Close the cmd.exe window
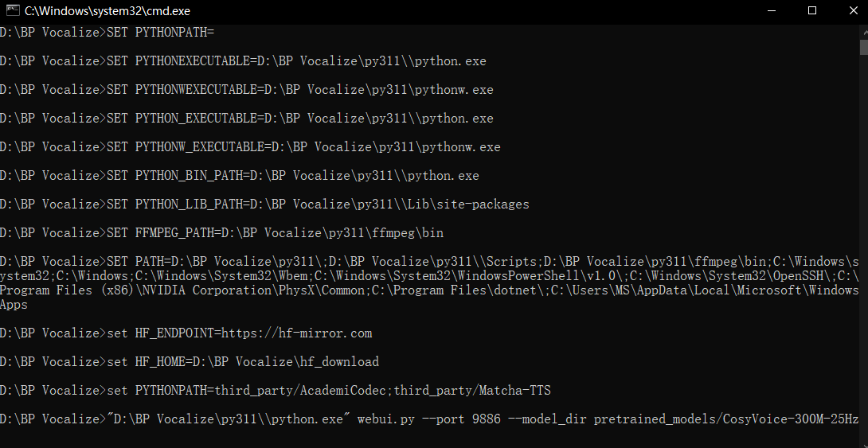This screenshot has width=868, height=448. tap(853, 10)
